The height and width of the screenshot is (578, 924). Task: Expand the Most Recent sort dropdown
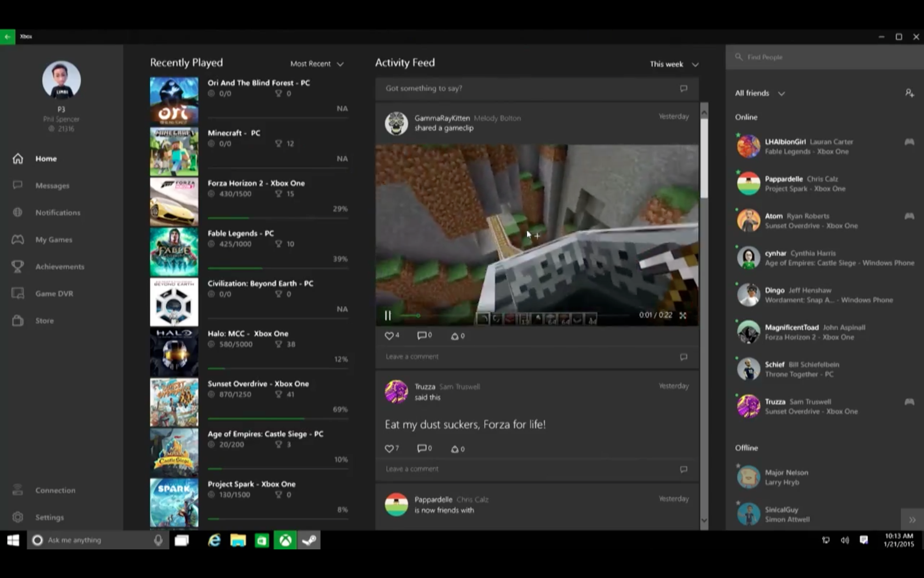pos(317,64)
